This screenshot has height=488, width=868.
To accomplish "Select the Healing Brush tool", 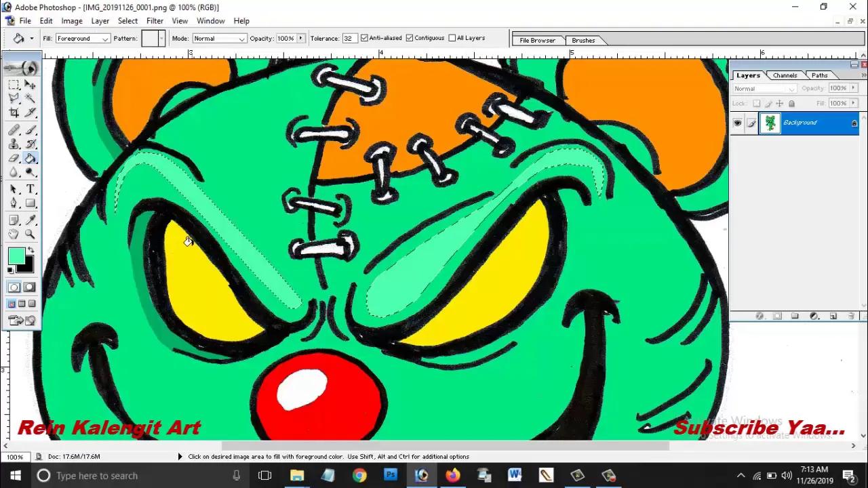I will [14, 130].
